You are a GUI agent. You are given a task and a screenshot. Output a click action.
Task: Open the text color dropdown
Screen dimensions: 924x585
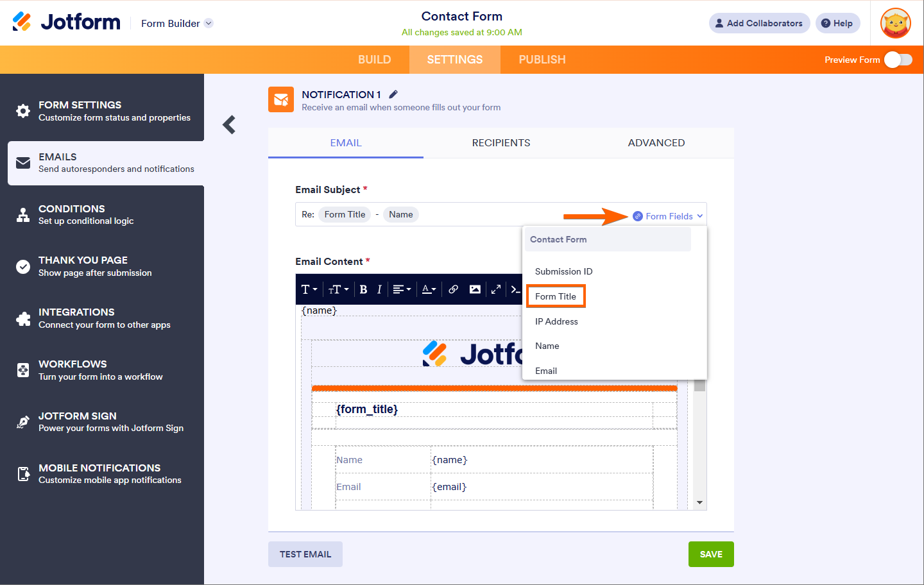coord(429,289)
